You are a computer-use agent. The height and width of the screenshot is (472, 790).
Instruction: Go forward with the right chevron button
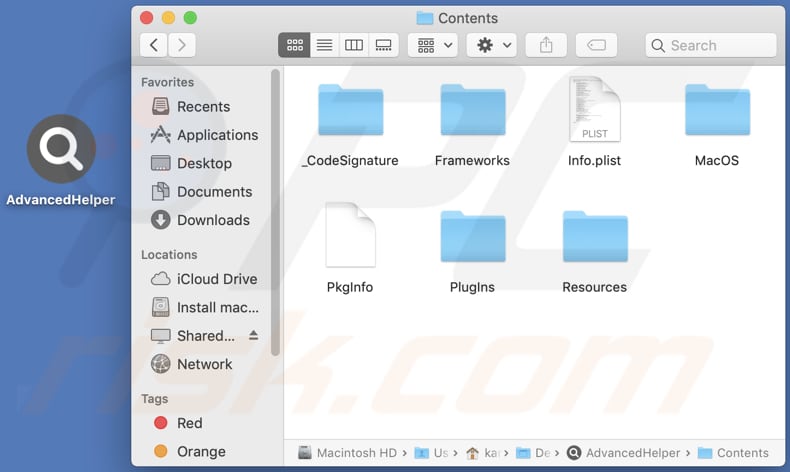[x=182, y=45]
